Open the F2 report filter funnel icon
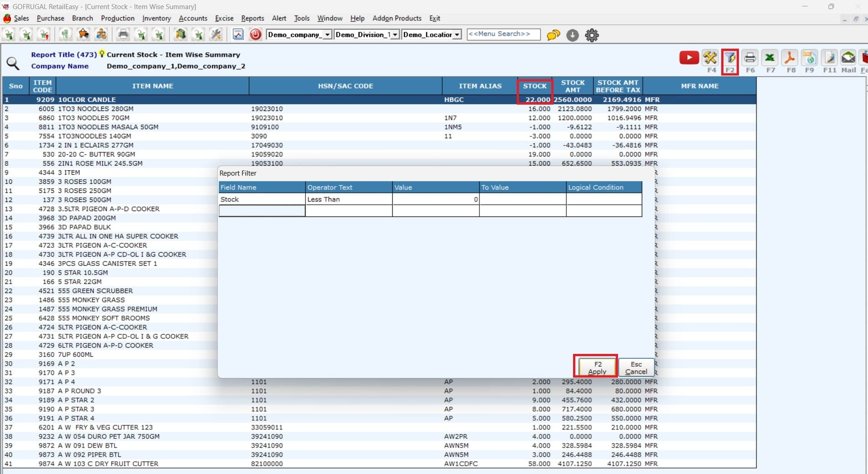This screenshot has height=474, width=868. [x=730, y=58]
